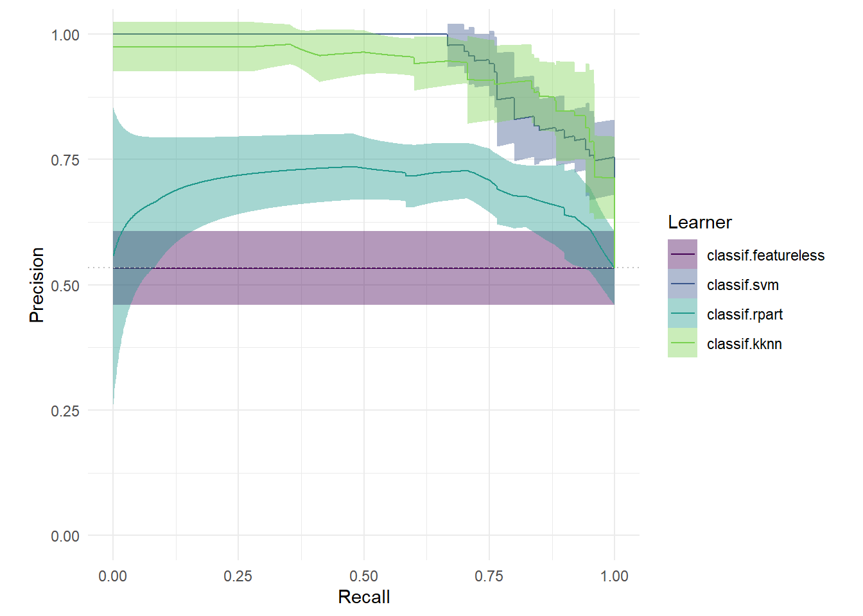
Task: Click the 0.00 tick label under the x-axis
Action: 113,576
